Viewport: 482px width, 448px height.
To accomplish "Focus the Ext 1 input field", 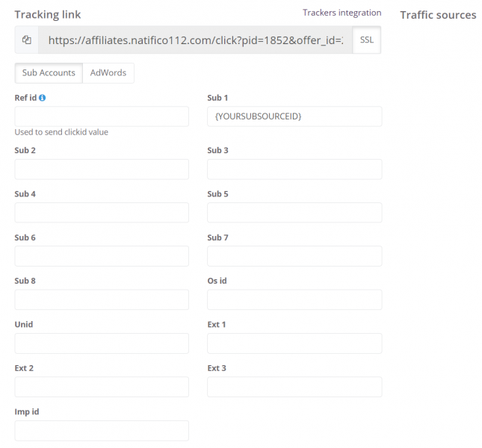I will click(x=294, y=343).
